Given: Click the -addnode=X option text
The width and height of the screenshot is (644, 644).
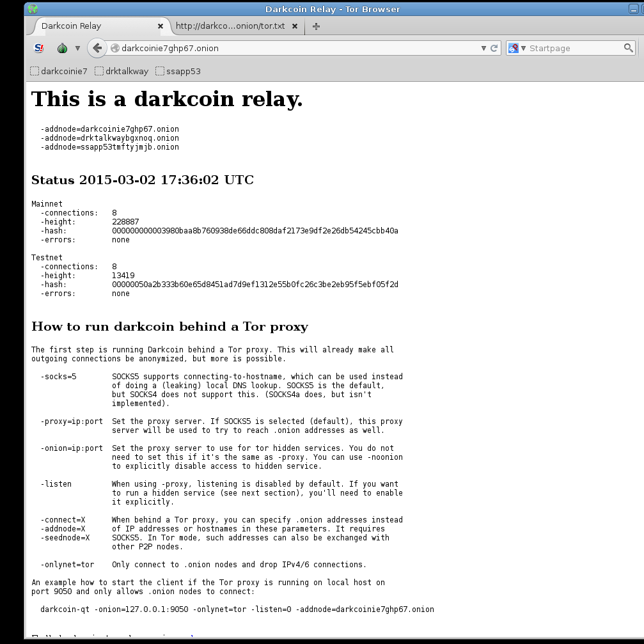Looking at the screenshot, I should click(63, 529).
